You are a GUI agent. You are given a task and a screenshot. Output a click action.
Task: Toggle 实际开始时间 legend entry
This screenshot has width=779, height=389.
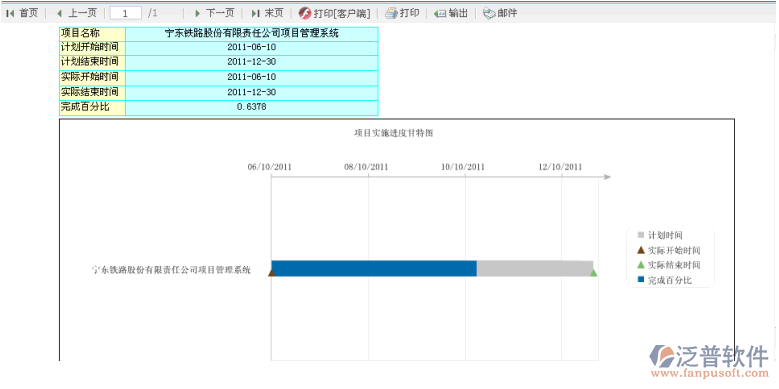pos(669,250)
